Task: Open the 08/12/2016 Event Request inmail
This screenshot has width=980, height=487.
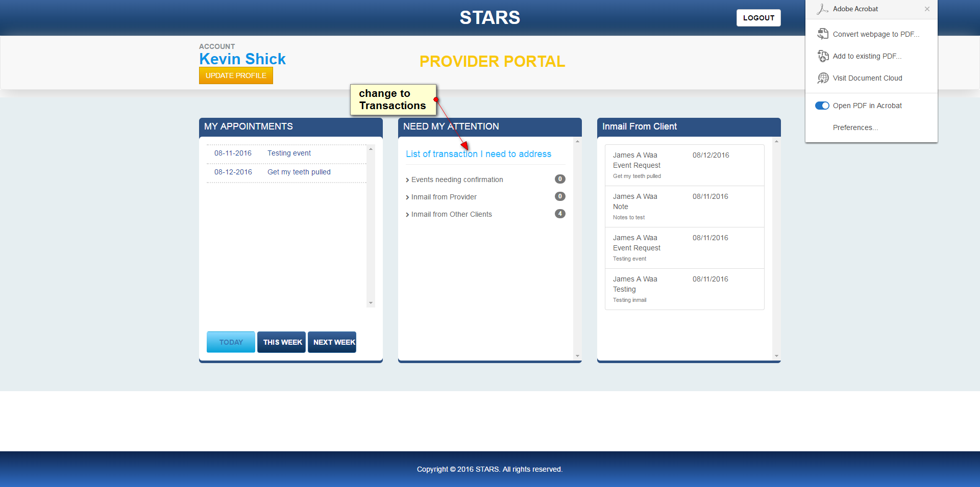Action: click(684, 165)
